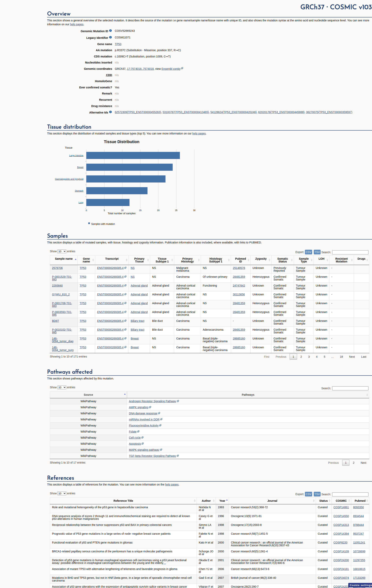Viewport: 372px width, 588px height.
Task: Click the sort arrow on Sample name column
Action: pos(76,259)
